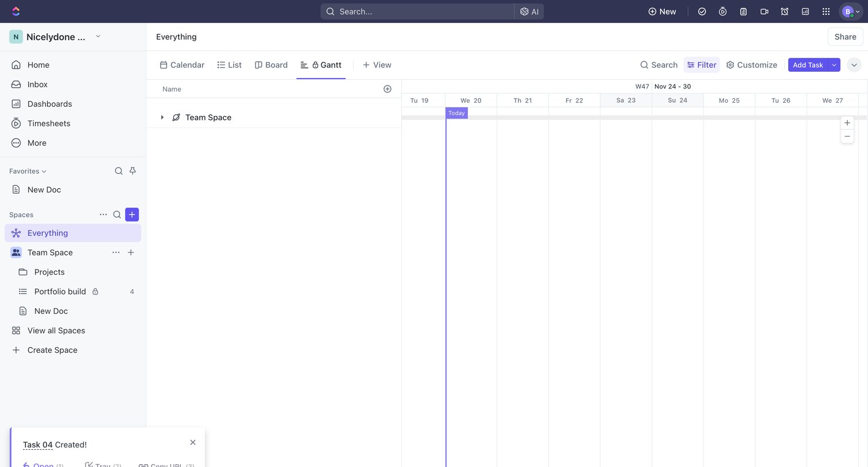The height and width of the screenshot is (467, 868).
Task: Search Spaces with the magnifier icon
Action: pyautogui.click(x=117, y=215)
